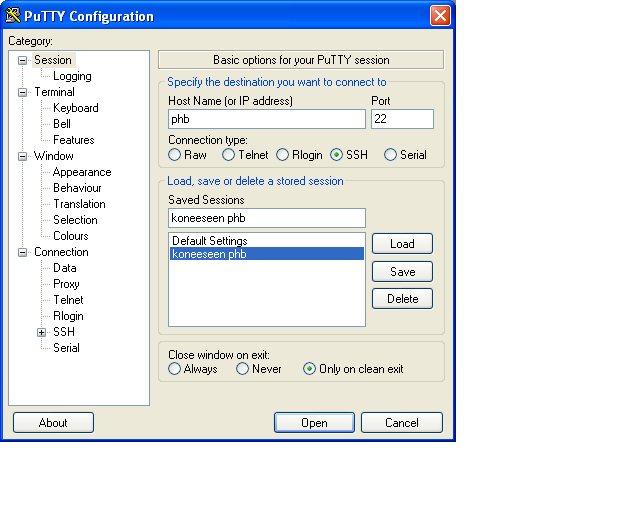Select the Connection category
This screenshot has width=640, height=512.
61,252
